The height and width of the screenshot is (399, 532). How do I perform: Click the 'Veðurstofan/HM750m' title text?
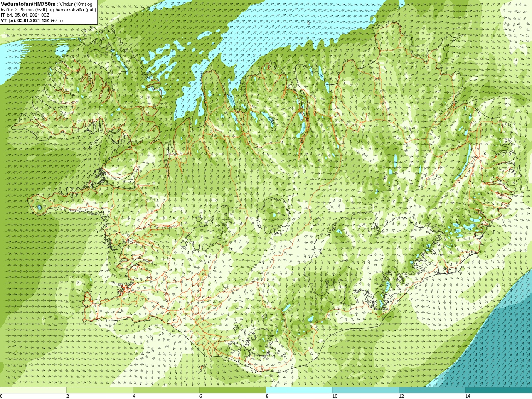(x=28, y=4)
